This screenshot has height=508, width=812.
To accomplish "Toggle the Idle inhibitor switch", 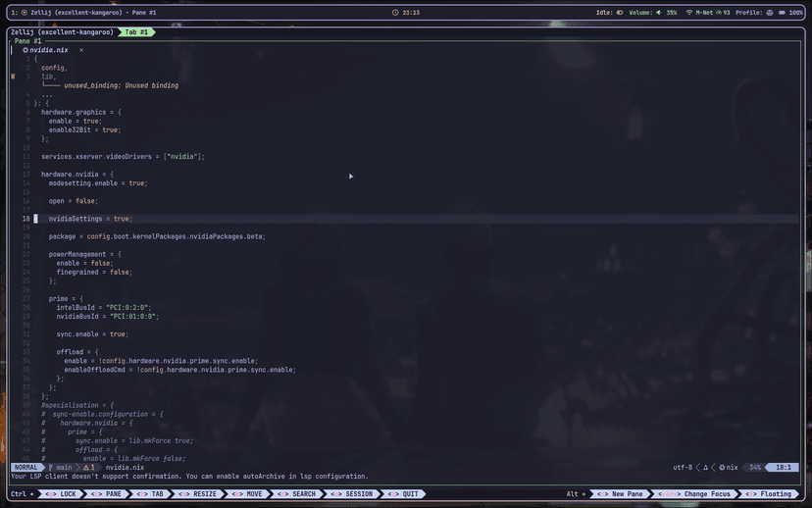I will [620, 13].
